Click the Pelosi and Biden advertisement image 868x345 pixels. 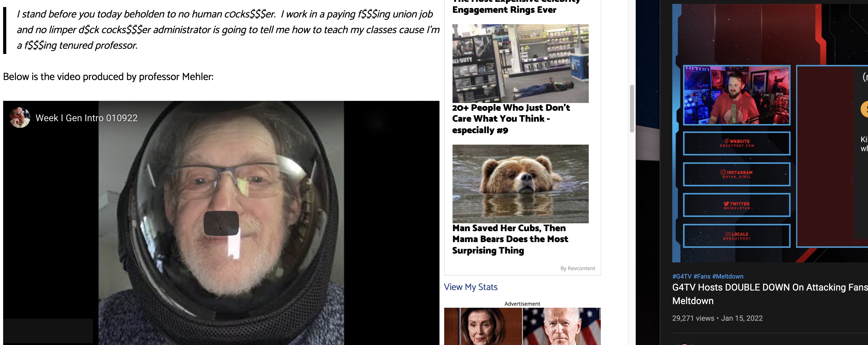tap(522, 326)
